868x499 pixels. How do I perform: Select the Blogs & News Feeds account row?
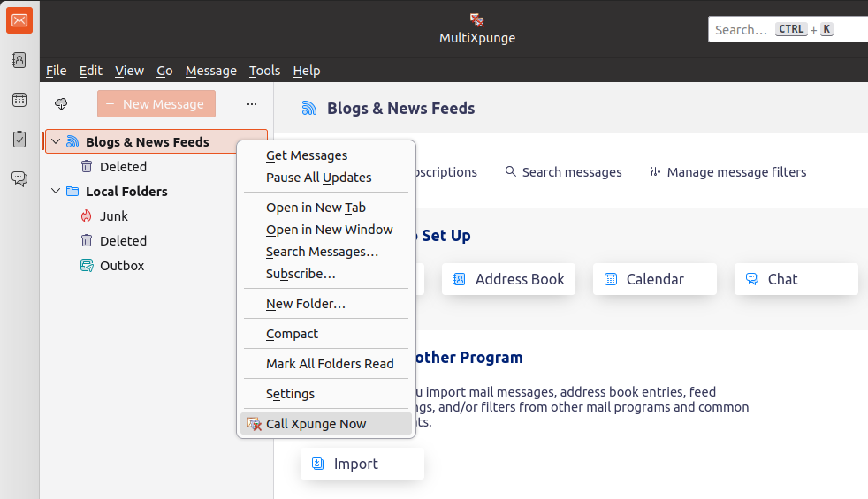click(156, 141)
